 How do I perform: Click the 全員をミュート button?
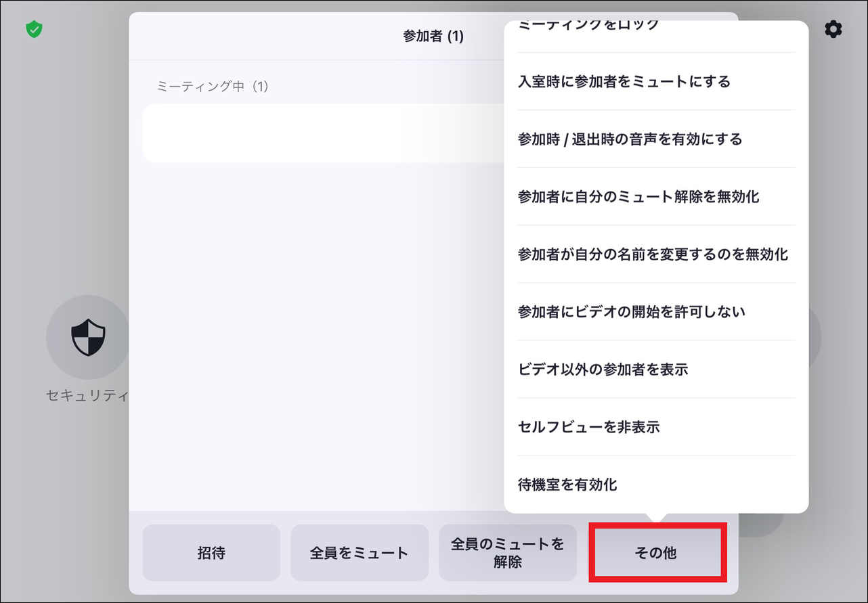pos(360,553)
